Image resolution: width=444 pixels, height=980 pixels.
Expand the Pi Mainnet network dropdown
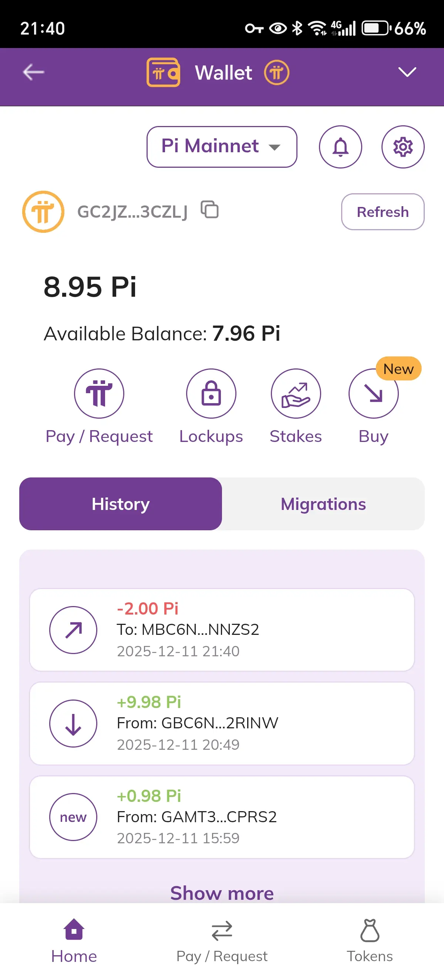(222, 147)
